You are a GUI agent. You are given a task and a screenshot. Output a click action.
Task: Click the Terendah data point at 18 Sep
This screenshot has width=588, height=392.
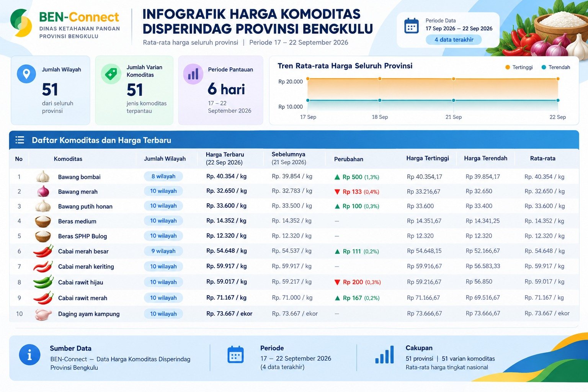[x=380, y=100]
